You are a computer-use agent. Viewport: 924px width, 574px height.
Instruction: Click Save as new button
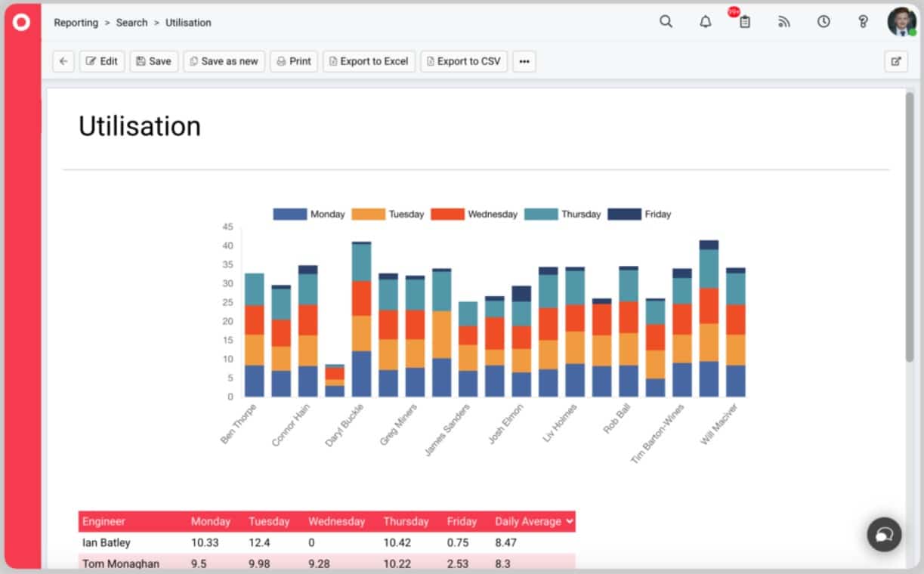pyautogui.click(x=224, y=61)
